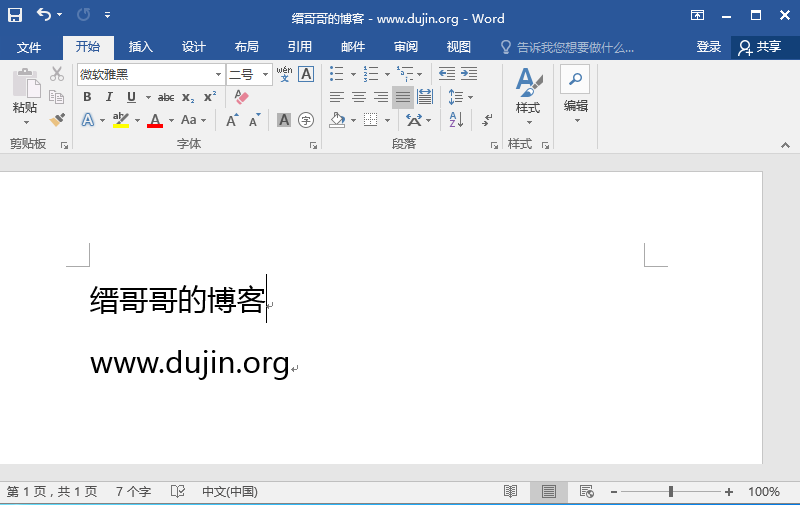
Task: Open the Aa change case menu
Action: [193, 120]
